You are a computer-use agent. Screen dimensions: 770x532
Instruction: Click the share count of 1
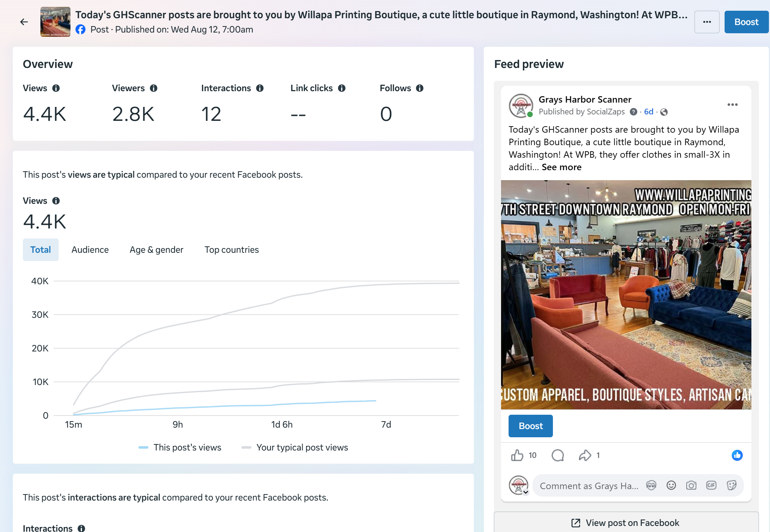tap(598, 455)
